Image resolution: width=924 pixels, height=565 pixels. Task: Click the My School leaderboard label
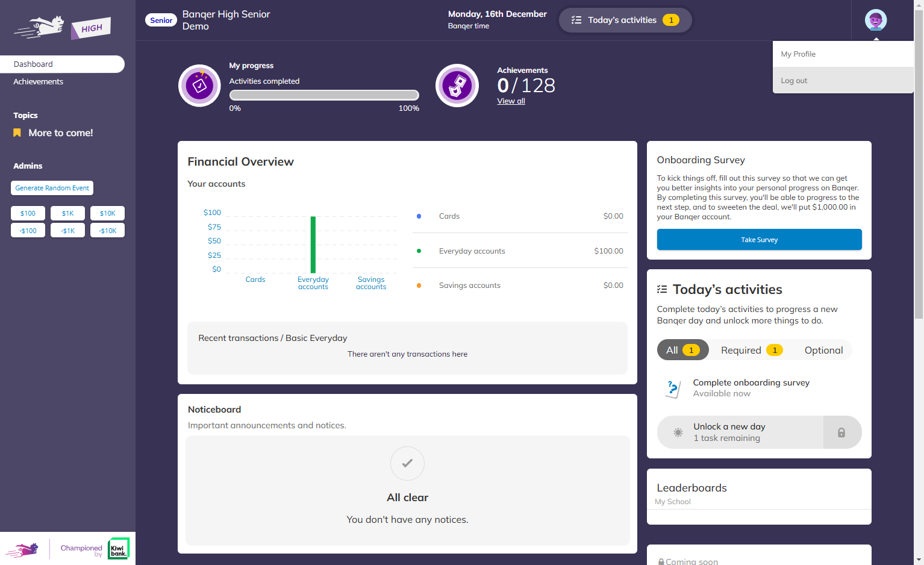673,502
